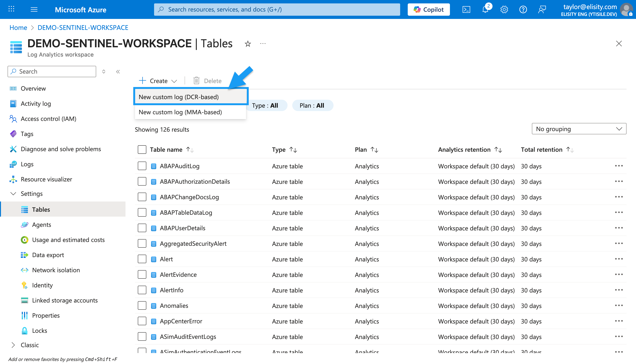Launch Cloud Shell from the top bar
This screenshot has width=636, height=364.
click(x=466, y=9)
